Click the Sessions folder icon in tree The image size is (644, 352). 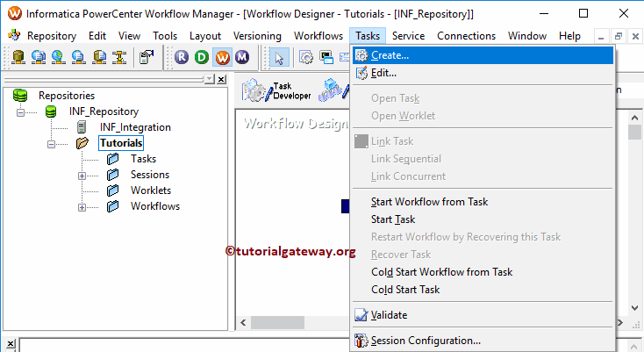click(x=112, y=175)
